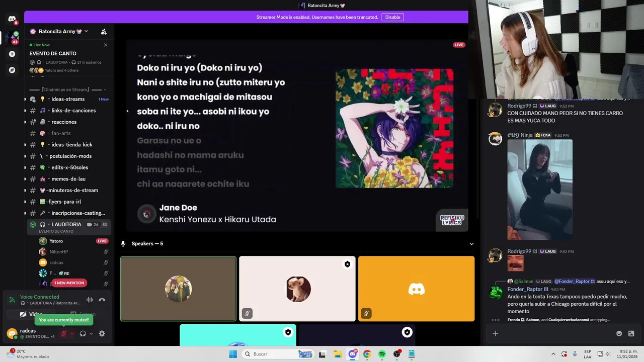Toggle deafen headphones icon
The height and width of the screenshot is (362, 644).
pyautogui.click(x=83, y=334)
